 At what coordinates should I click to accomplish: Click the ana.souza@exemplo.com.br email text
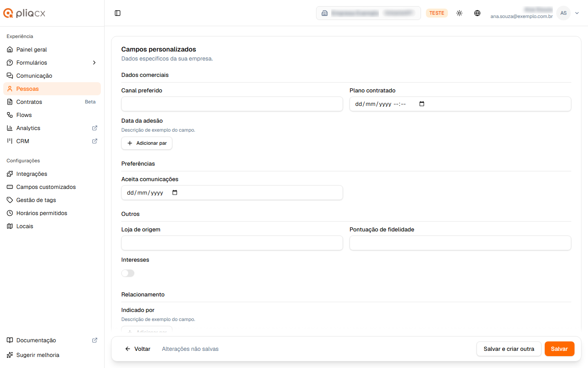point(521,16)
